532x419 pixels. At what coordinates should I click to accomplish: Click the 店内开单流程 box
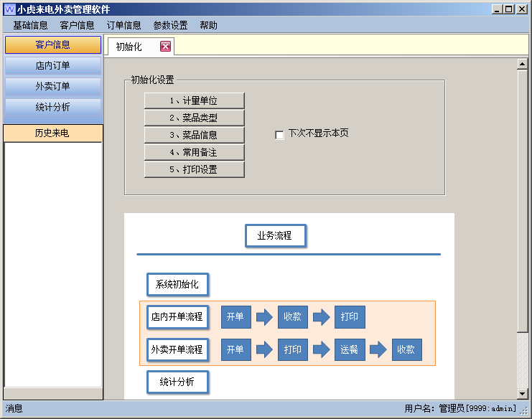point(177,317)
